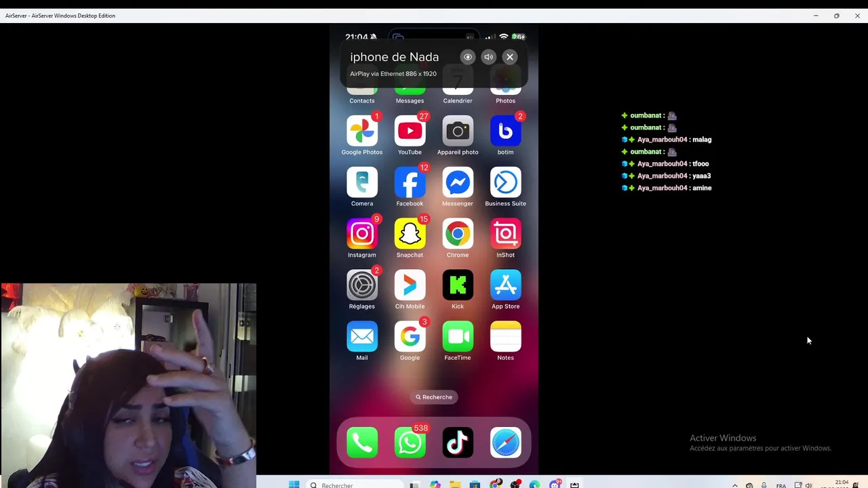This screenshot has width=868, height=488.
Task: Open the Google Photos app
Action: (362, 131)
